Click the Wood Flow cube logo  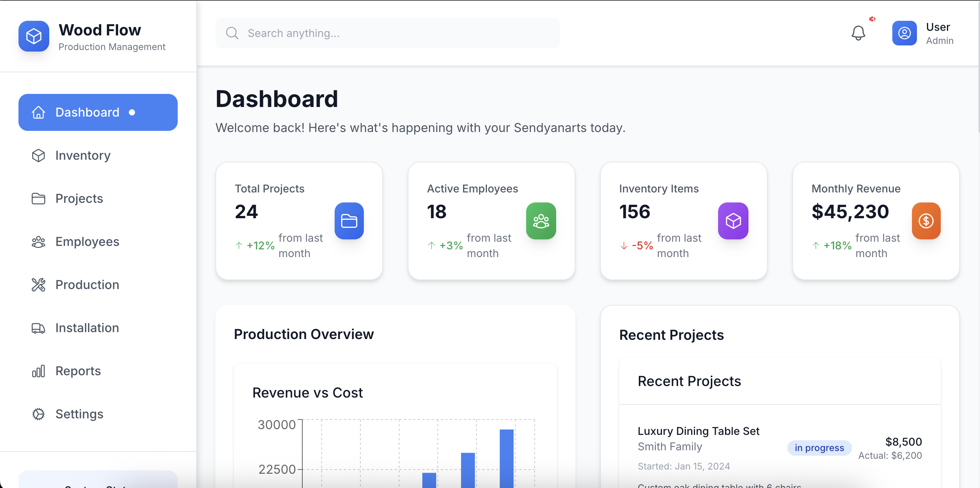[x=34, y=36]
